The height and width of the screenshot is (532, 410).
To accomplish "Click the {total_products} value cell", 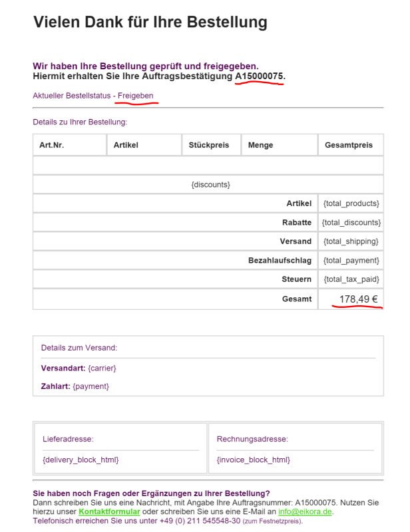I will [351, 203].
